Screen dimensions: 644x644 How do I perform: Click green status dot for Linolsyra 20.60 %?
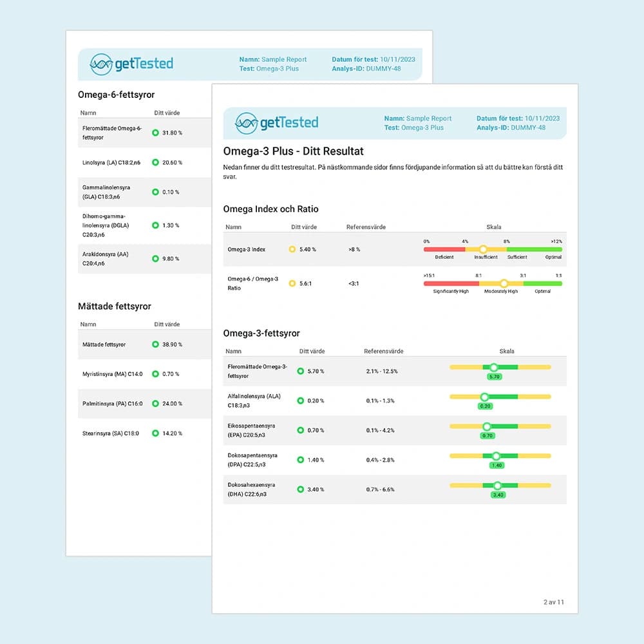point(155,162)
